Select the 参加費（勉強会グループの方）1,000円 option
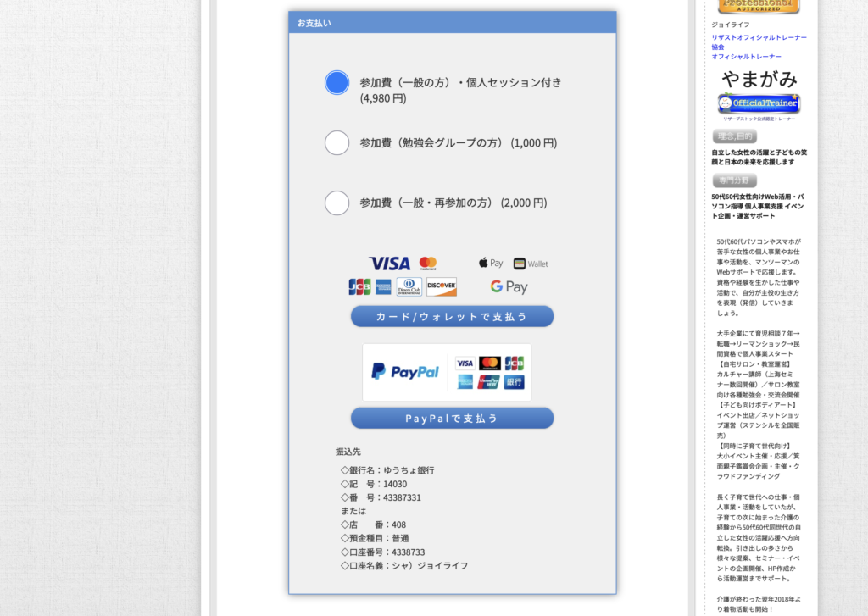Image resolution: width=868 pixels, height=616 pixels. [x=337, y=143]
